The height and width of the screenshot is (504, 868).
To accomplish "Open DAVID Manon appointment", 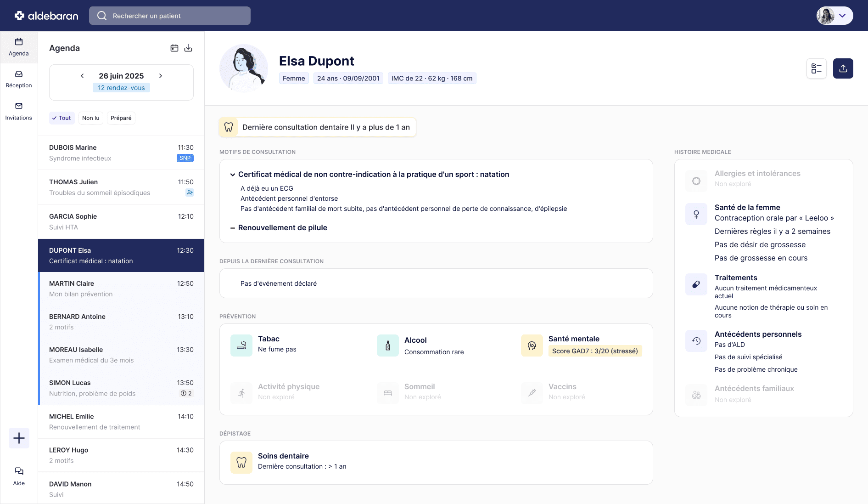I will [x=121, y=488].
